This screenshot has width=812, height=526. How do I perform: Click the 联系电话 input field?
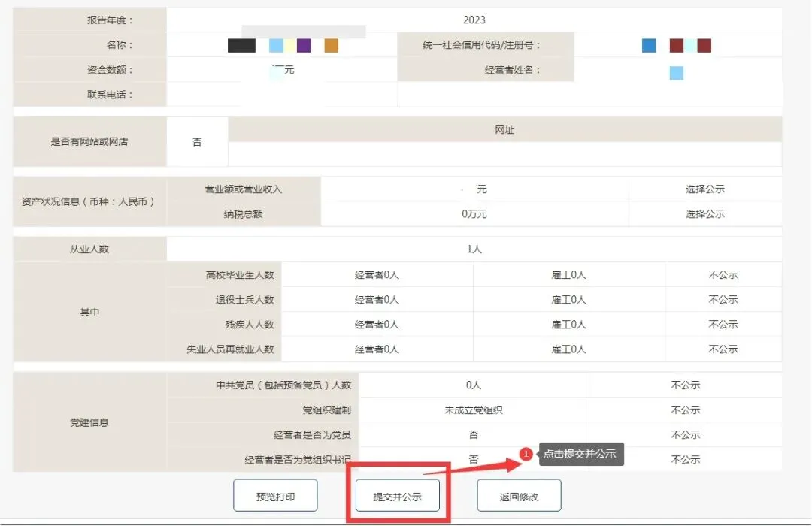point(282,94)
